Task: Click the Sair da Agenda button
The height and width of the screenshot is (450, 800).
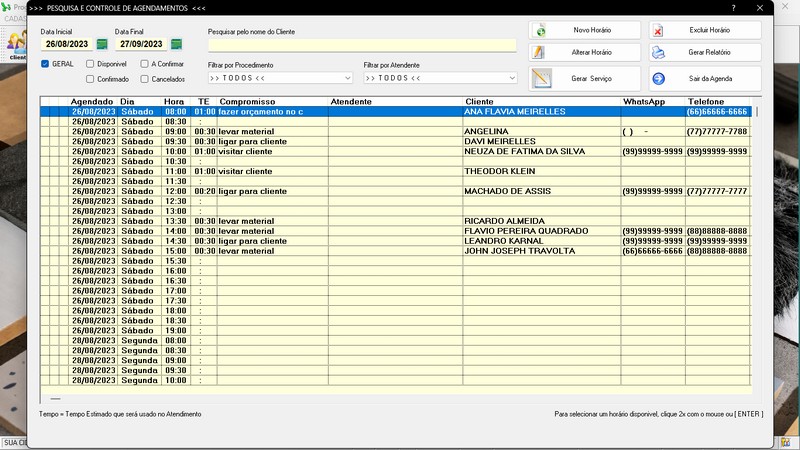Action: point(705,79)
